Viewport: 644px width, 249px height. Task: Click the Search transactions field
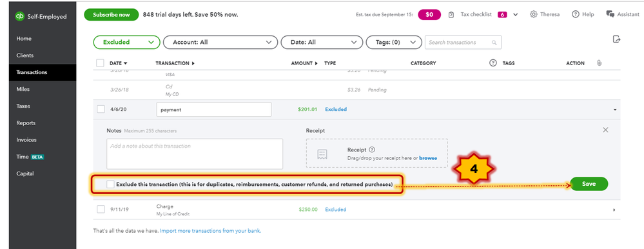(463, 43)
